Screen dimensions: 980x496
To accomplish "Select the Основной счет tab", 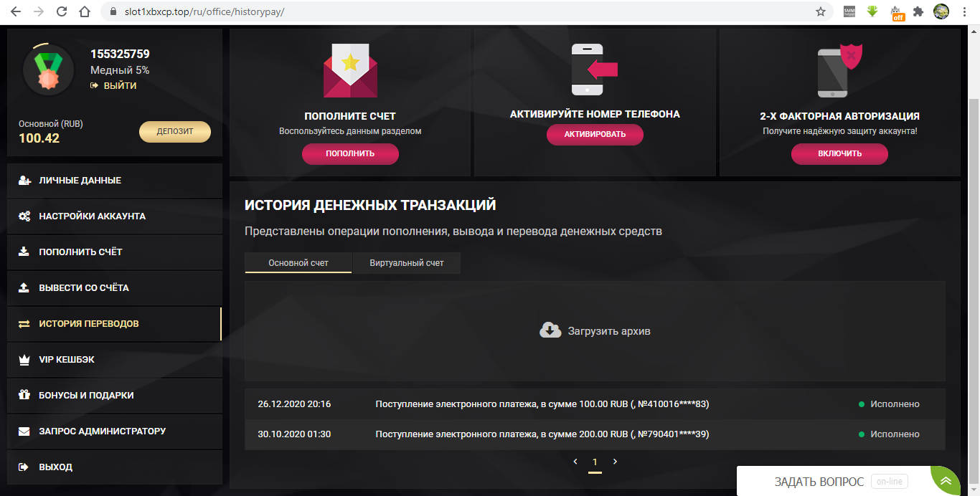I will click(x=298, y=263).
